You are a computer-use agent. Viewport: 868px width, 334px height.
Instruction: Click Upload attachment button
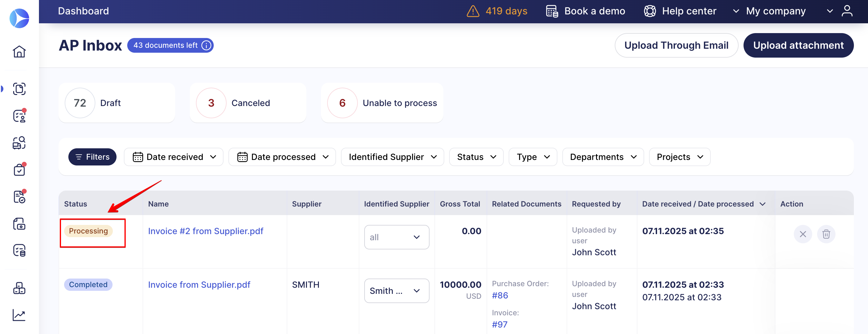click(x=798, y=45)
